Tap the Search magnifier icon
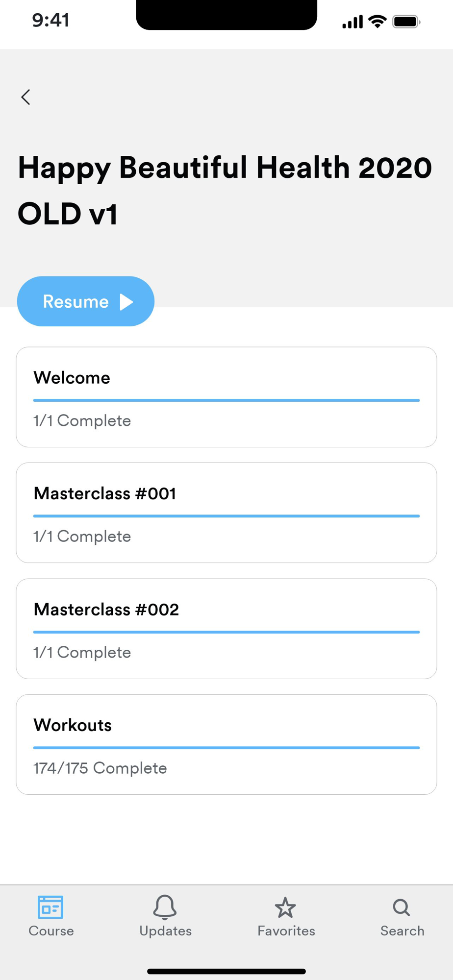453x980 pixels. pyautogui.click(x=402, y=907)
